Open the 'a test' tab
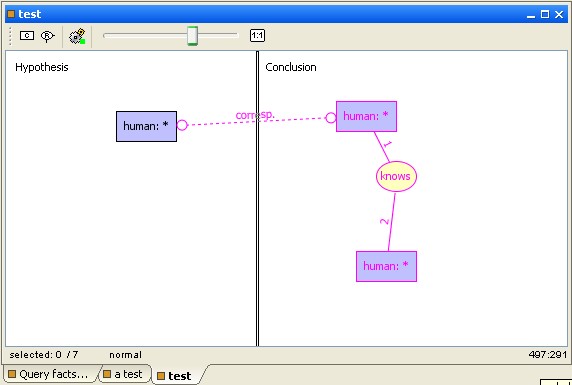Image resolution: width=572 pixels, height=385 pixels. click(124, 374)
